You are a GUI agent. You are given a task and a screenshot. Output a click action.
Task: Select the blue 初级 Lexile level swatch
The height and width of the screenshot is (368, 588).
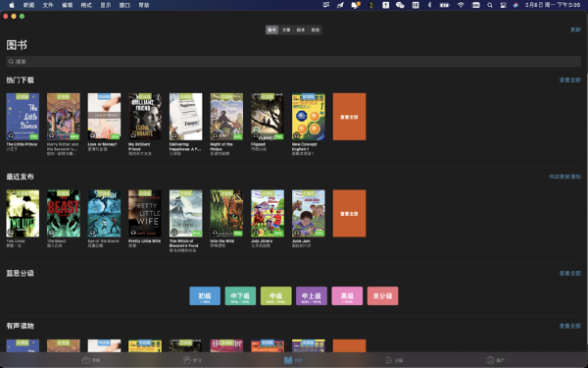[x=205, y=296]
